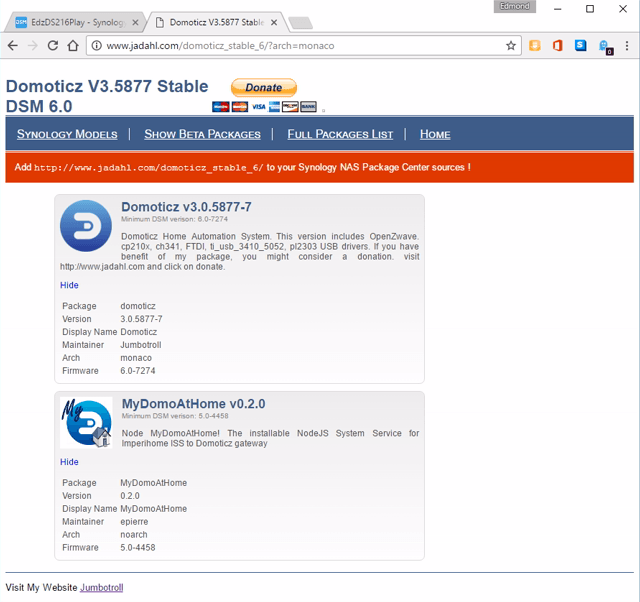This screenshot has height=602, width=640.
Task: Open Show Beta Packages menu link
Action: point(202,134)
